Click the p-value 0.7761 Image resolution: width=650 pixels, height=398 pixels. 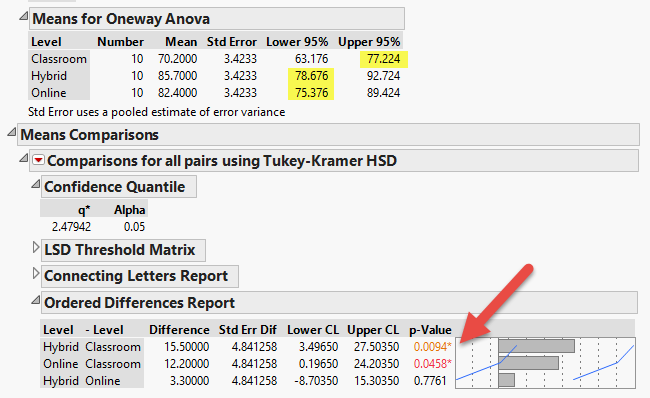click(x=430, y=381)
